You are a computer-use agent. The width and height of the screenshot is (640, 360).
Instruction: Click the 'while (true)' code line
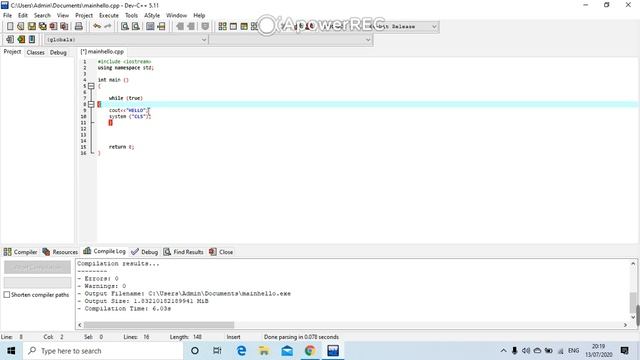(126, 98)
